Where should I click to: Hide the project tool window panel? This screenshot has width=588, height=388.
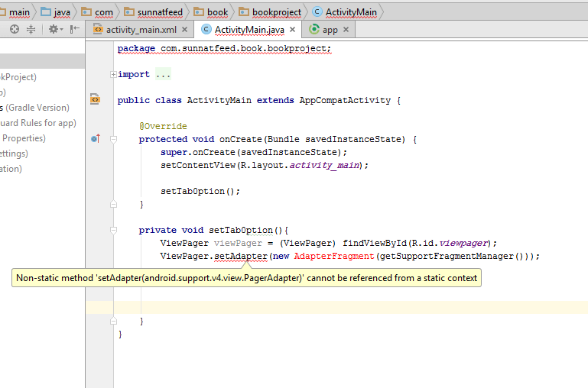pos(75,29)
